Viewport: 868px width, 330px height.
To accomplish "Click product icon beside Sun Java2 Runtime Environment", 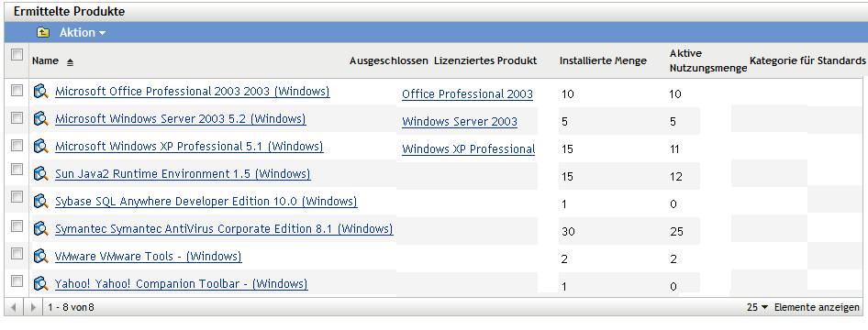I will click(x=41, y=173).
